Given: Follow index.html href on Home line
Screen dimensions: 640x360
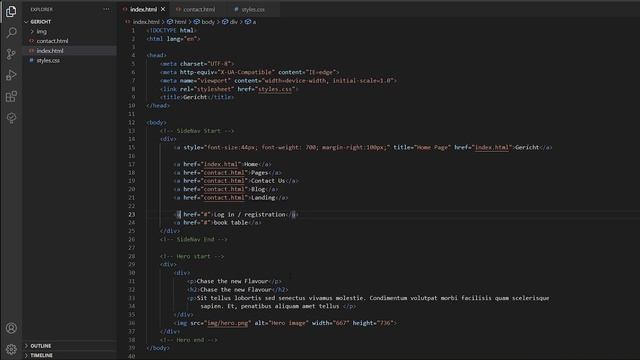Looking at the screenshot, I should [x=221, y=164].
